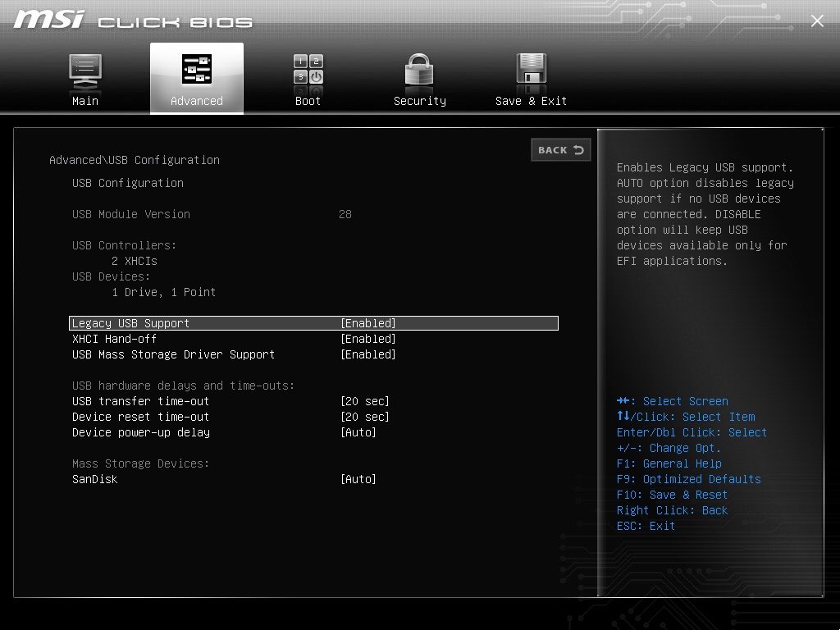
Task: Click the Advanced settings icon
Action: click(x=197, y=71)
